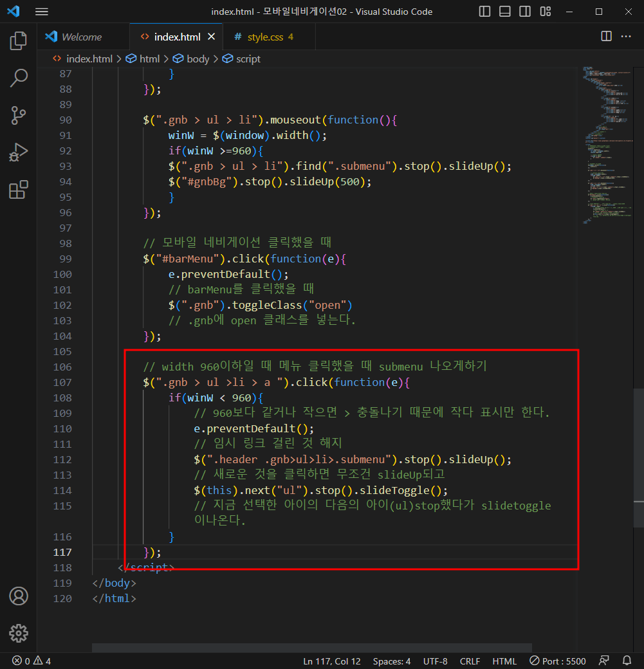This screenshot has height=669, width=644.
Task: Open Customize Layout options
Action: point(546,12)
